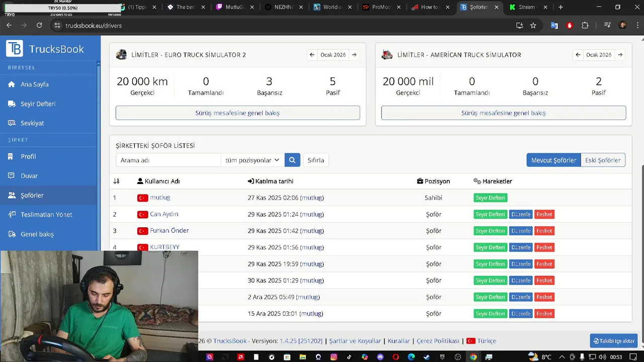Click Ocak 2026 month in ETS2 limits

click(x=333, y=55)
